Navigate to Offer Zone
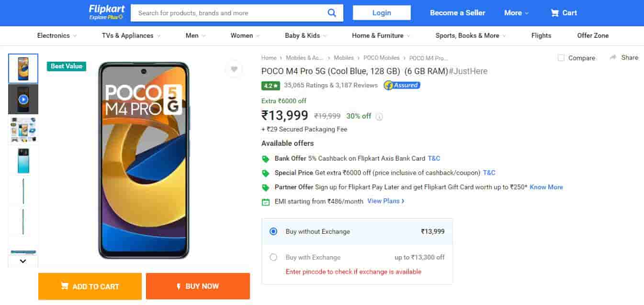Screen dimensions: 644x305 593,35
